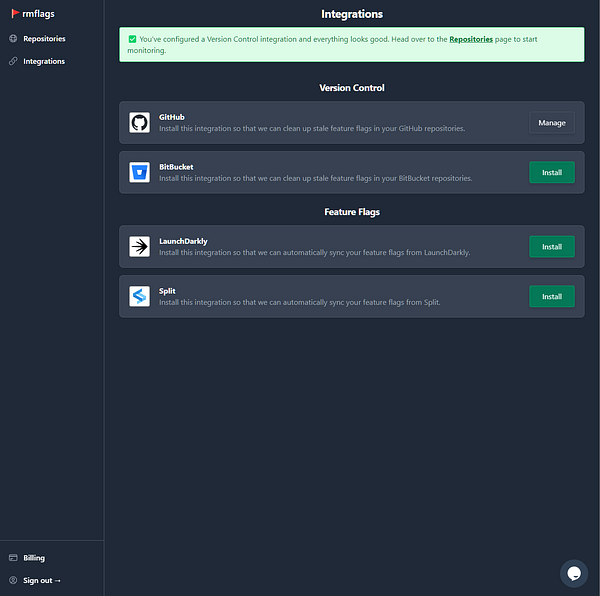The width and height of the screenshot is (600, 596).
Task: Click the rmflags red flag logo
Action: click(15, 13)
